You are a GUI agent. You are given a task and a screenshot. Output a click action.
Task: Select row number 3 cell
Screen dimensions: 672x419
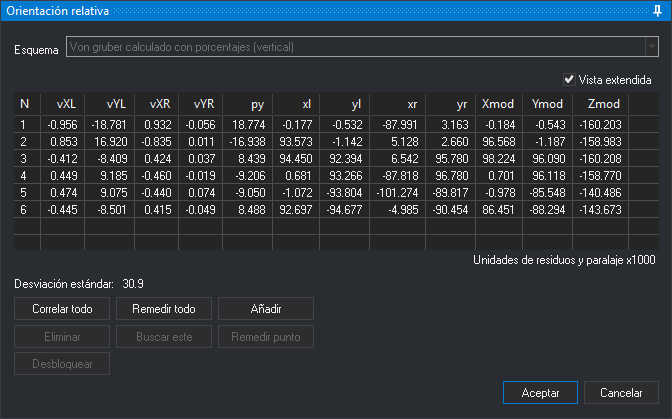tap(27, 159)
